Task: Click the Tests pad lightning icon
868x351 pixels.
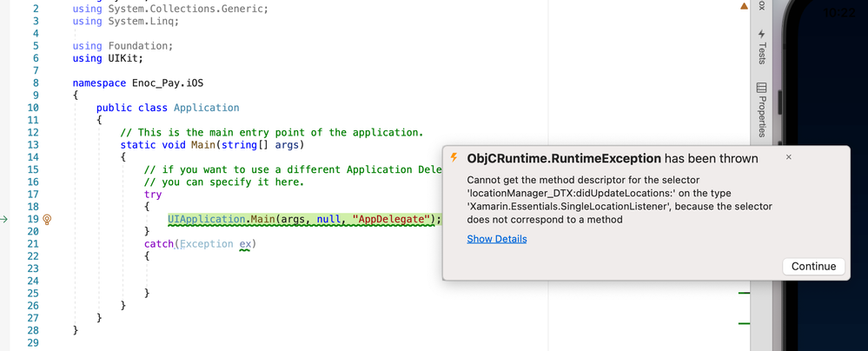Action: [x=762, y=34]
